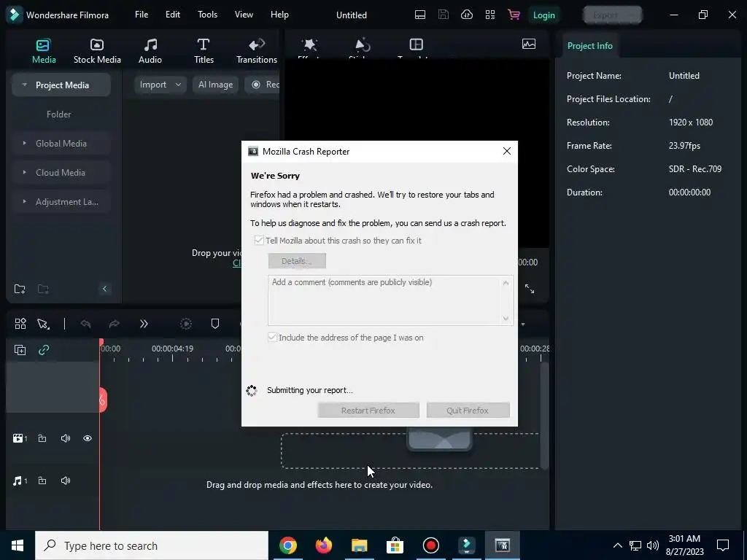Toggle Include the address of page checkbox

272,337
